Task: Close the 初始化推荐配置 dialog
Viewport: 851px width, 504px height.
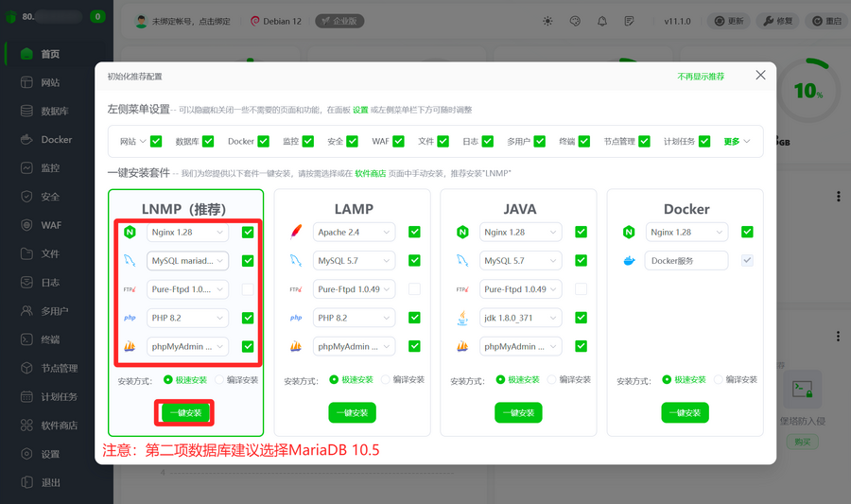Action: pyautogui.click(x=760, y=76)
